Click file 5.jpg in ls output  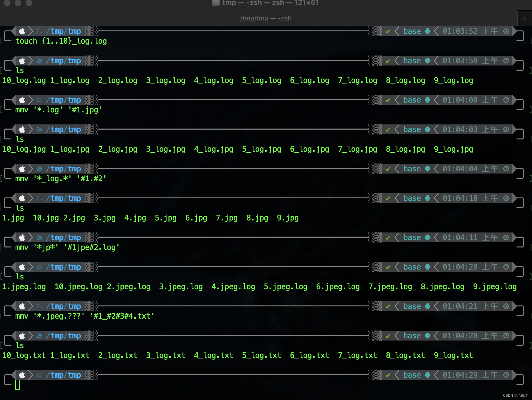coord(165,218)
